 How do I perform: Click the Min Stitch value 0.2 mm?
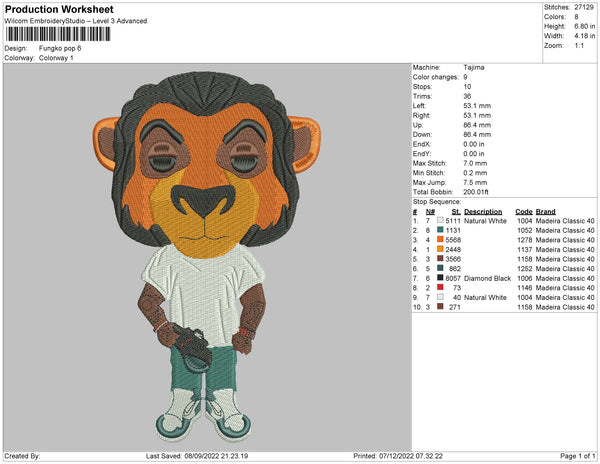click(x=475, y=173)
